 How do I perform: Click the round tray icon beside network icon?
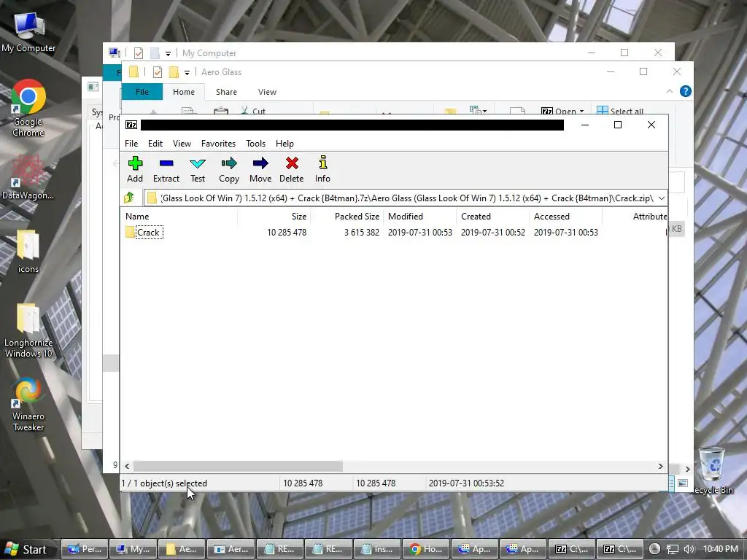click(655, 549)
